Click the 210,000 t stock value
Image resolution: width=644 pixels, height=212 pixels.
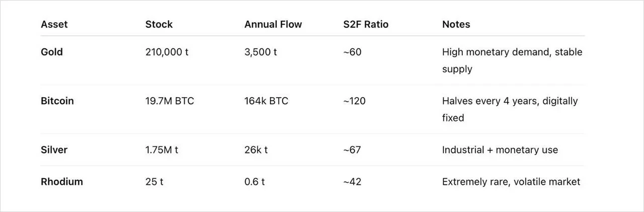click(x=167, y=52)
